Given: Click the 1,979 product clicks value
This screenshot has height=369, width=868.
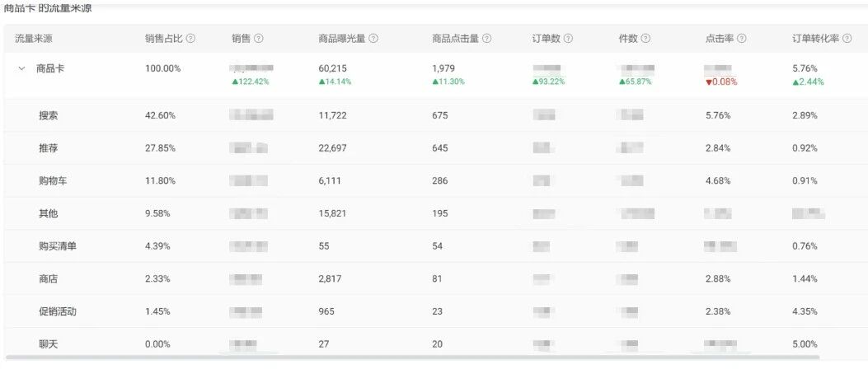Looking at the screenshot, I should coord(443,69).
